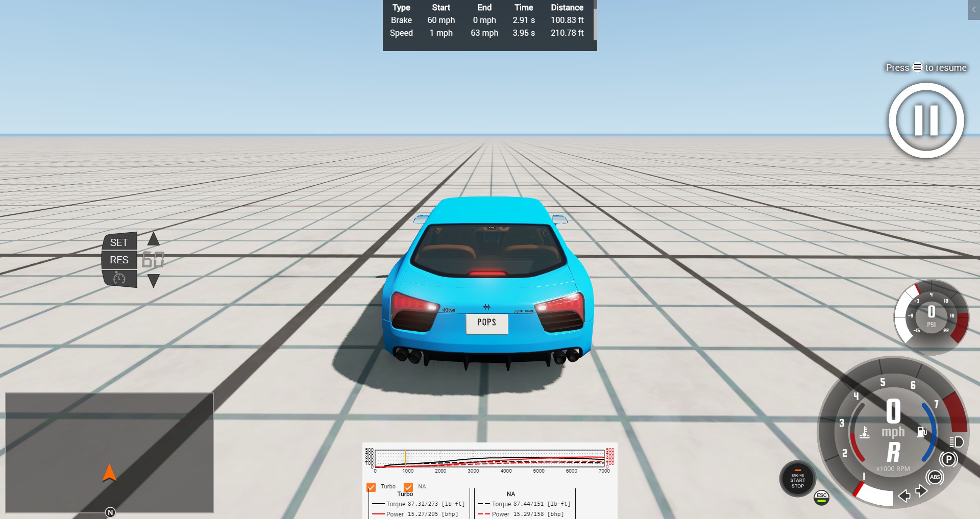
Task: Click the cruise control speed readout 60
Action: click(x=153, y=260)
